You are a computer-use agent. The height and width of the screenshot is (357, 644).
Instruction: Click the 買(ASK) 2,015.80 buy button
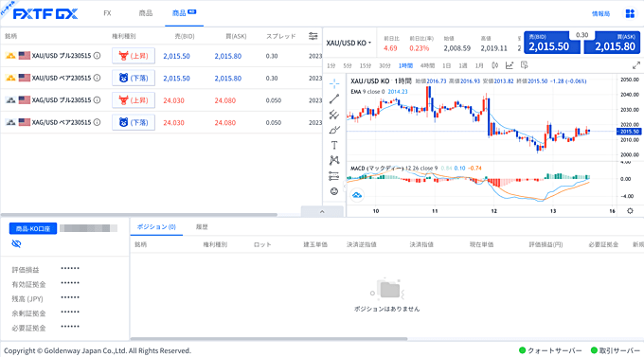click(612, 43)
